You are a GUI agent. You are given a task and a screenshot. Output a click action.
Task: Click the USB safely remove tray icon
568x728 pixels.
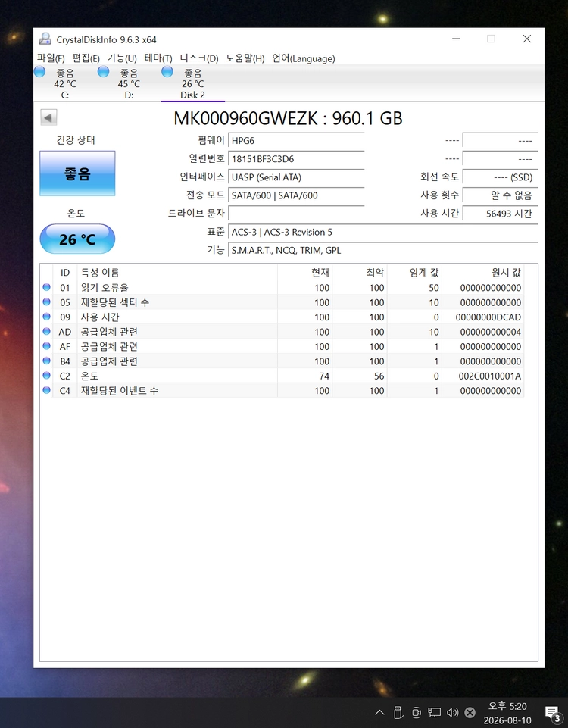[x=398, y=712]
